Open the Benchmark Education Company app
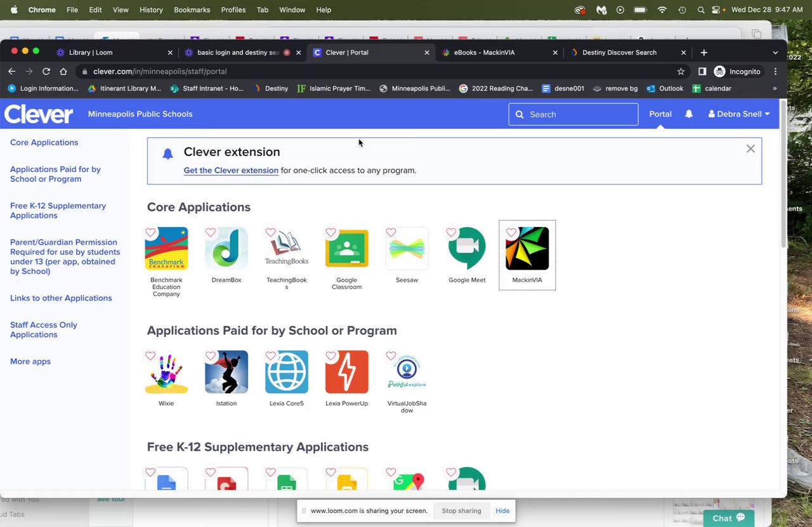The image size is (812, 527). [x=166, y=249]
